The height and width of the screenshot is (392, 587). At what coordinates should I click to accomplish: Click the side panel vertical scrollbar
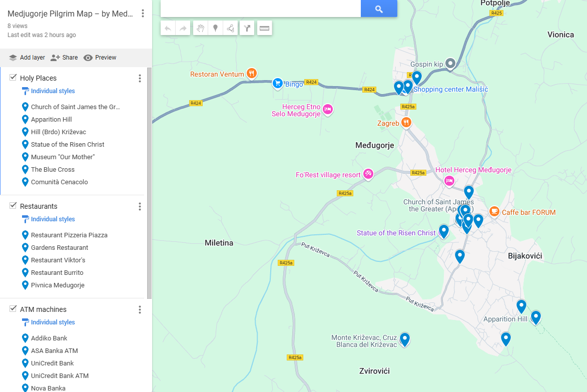149,183
